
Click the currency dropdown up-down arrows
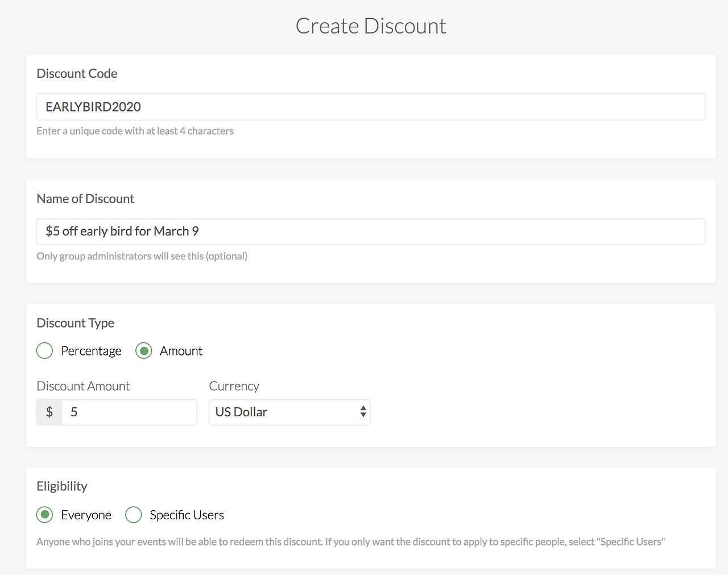[363, 412]
